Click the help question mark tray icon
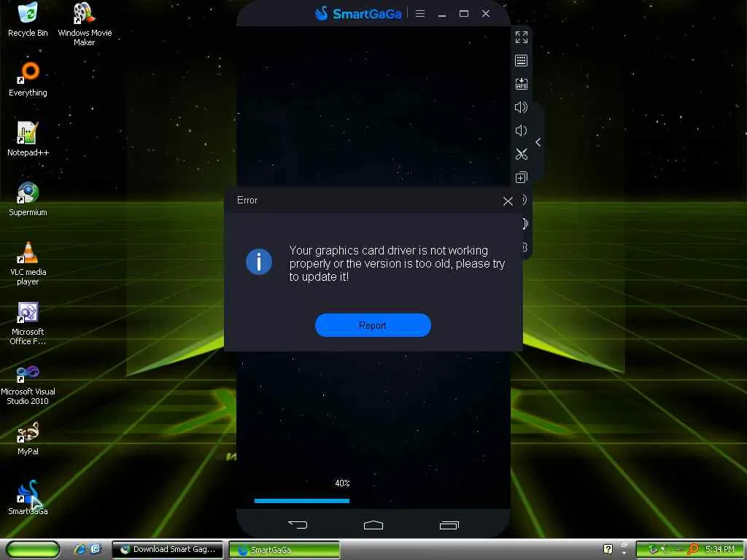The width and height of the screenshot is (747, 560). [x=608, y=549]
